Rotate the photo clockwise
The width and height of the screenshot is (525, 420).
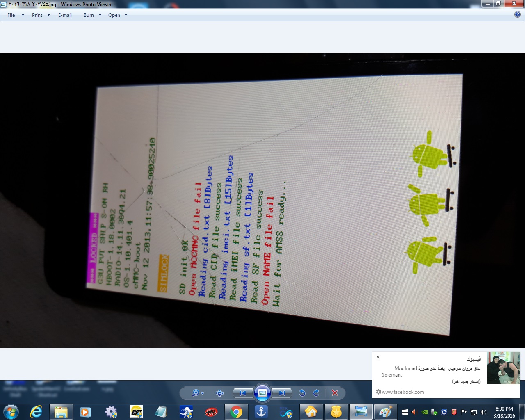tap(316, 393)
